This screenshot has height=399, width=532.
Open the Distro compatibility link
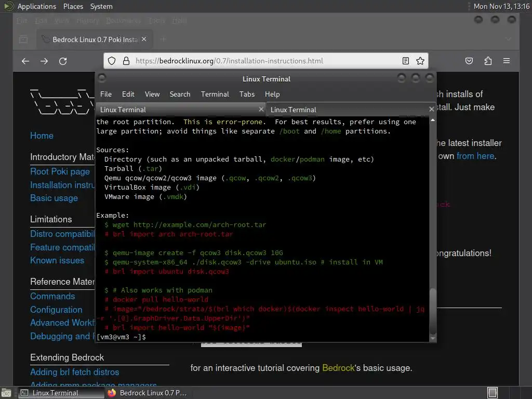[x=62, y=234]
